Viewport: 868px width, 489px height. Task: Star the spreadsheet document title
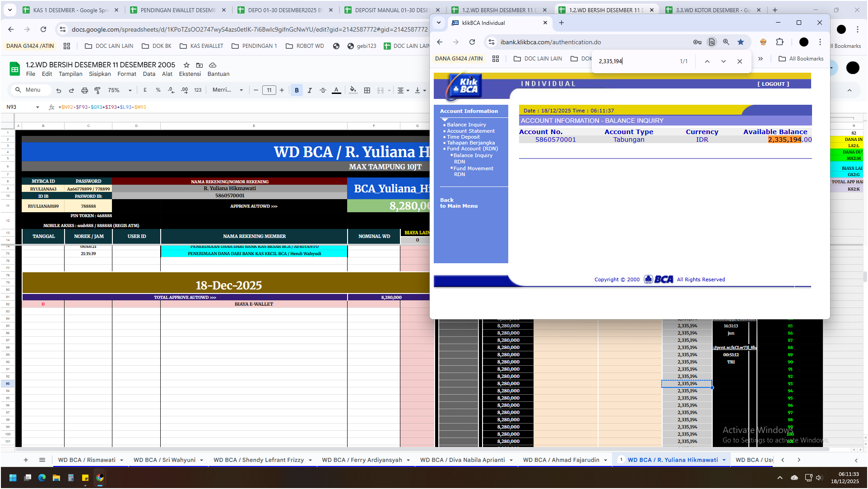tap(186, 65)
